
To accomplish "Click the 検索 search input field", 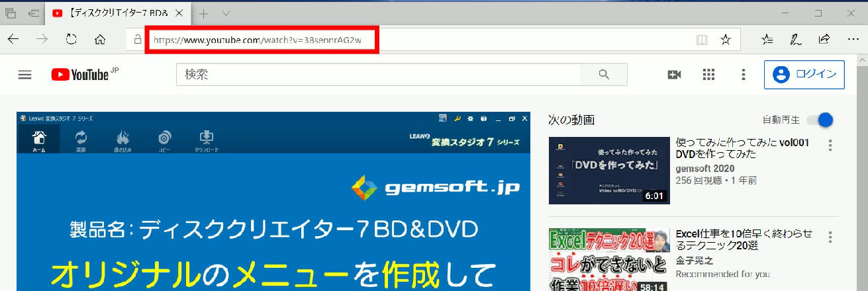I will pyautogui.click(x=377, y=75).
